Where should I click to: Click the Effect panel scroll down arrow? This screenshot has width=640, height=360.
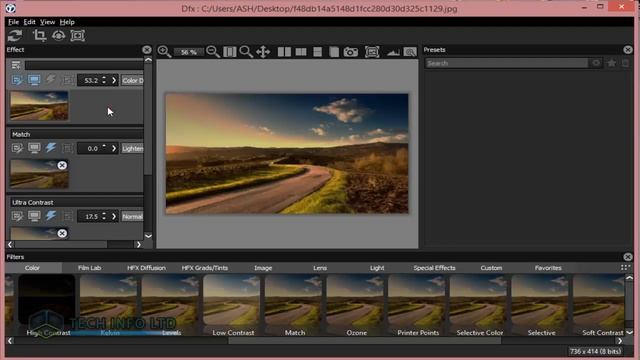click(x=148, y=236)
